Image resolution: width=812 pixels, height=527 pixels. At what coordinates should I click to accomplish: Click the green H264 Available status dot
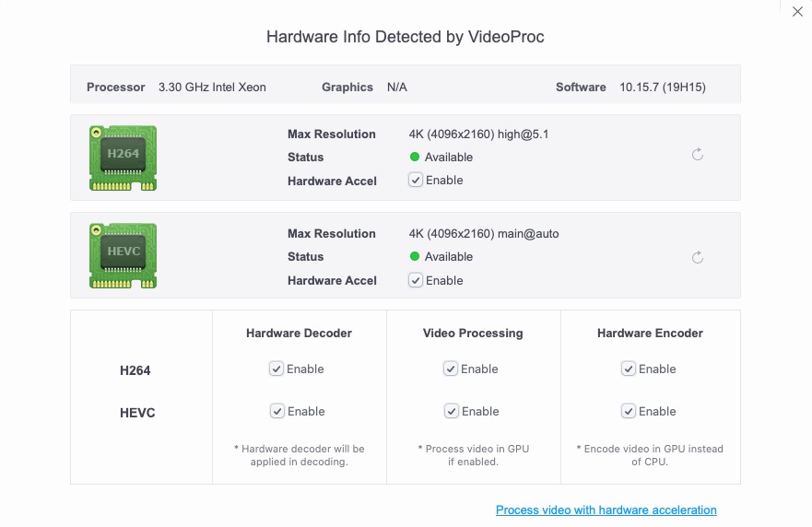415,157
